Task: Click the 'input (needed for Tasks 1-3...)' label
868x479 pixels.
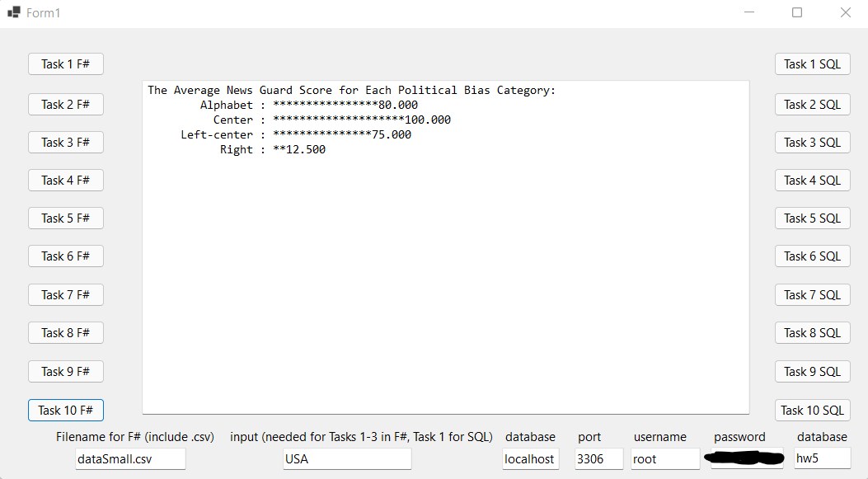Action: 362,437
